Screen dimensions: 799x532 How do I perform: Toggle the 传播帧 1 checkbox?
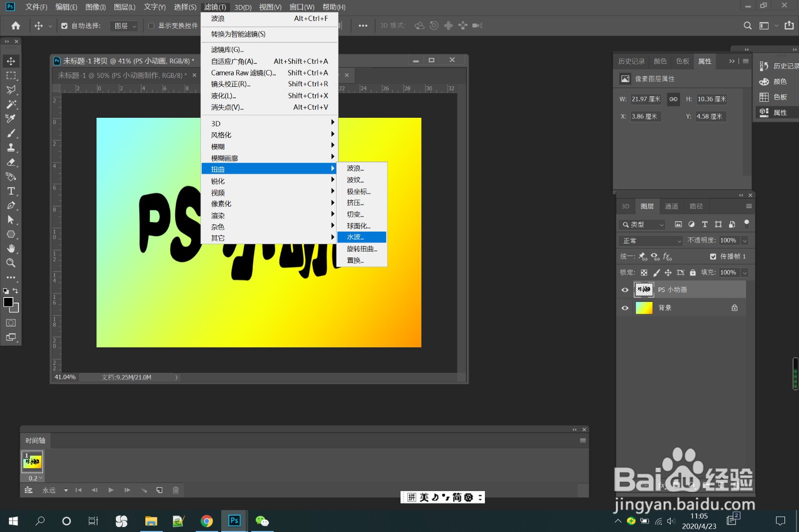pos(713,257)
